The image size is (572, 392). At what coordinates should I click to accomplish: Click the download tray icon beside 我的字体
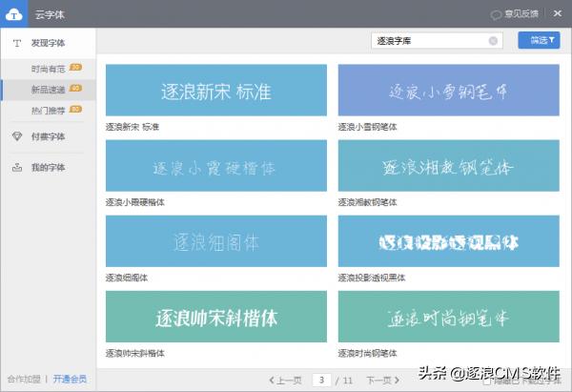(17, 168)
